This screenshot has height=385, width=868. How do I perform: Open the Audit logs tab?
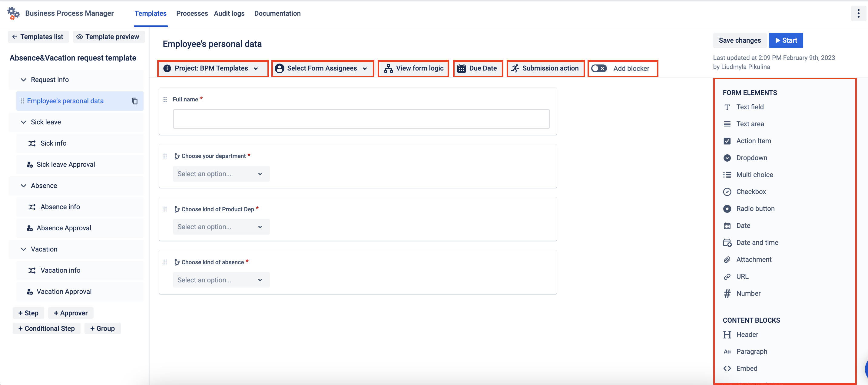pos(229,14)
